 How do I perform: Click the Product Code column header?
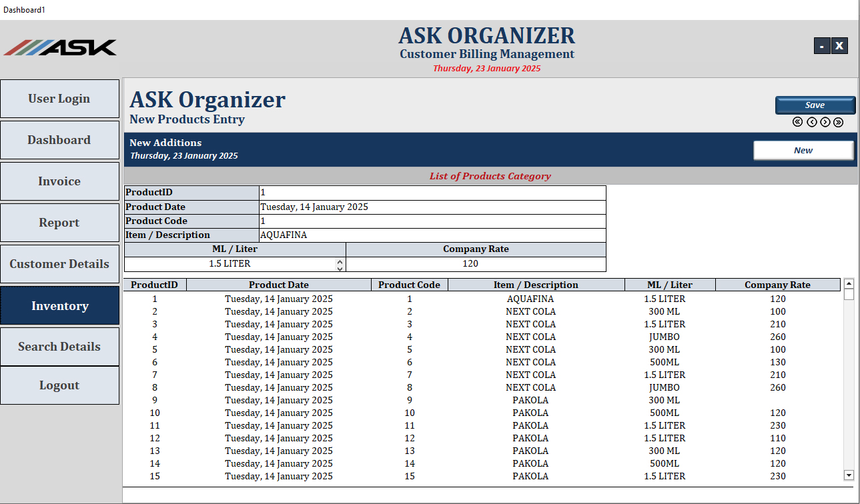(x=410, y=285)
